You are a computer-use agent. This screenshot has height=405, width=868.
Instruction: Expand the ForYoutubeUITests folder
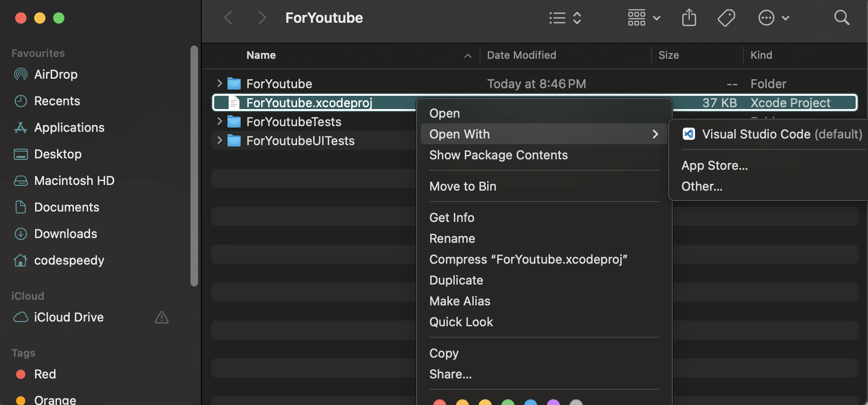219,140
